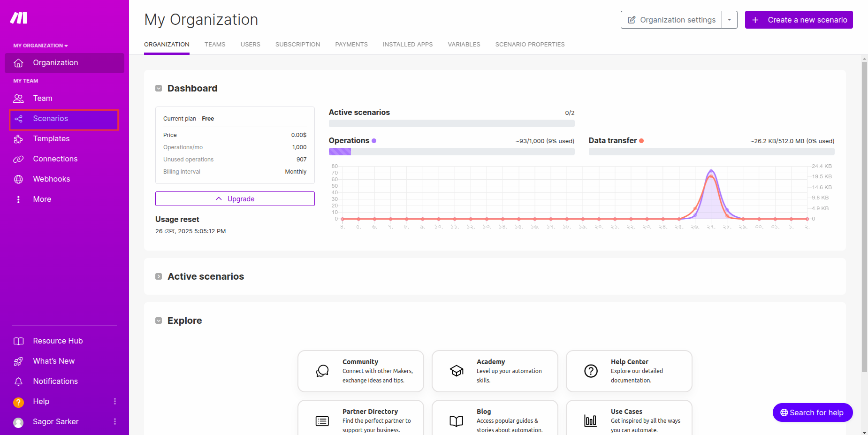
Task: Open Webhooks globe icon
Action: click(x=18, y=179)
